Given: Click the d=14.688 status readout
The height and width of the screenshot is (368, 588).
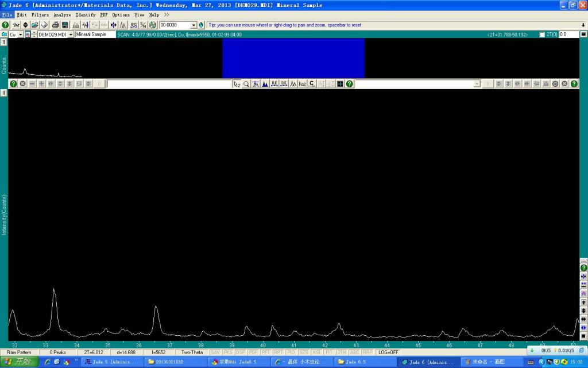Looking at the screenshot, I should click(126, 352).
